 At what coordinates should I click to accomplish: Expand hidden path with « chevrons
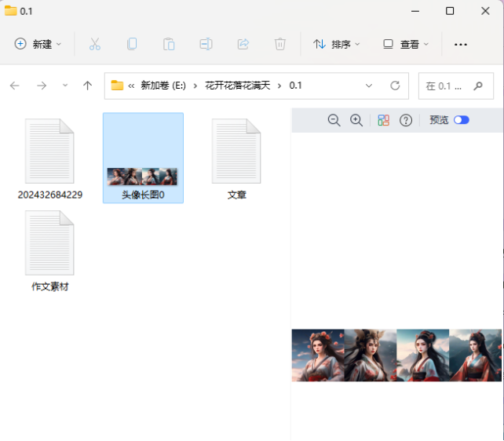[x=131, y=86]
